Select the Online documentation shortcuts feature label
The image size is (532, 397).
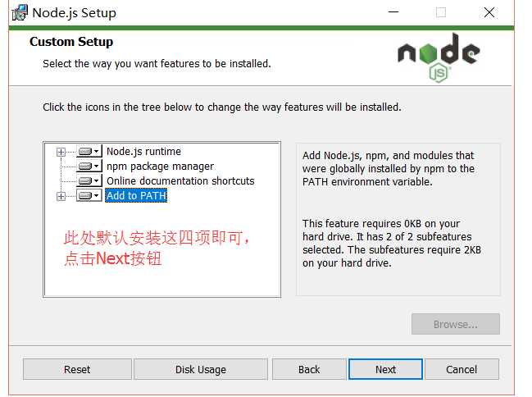point(180,181)
